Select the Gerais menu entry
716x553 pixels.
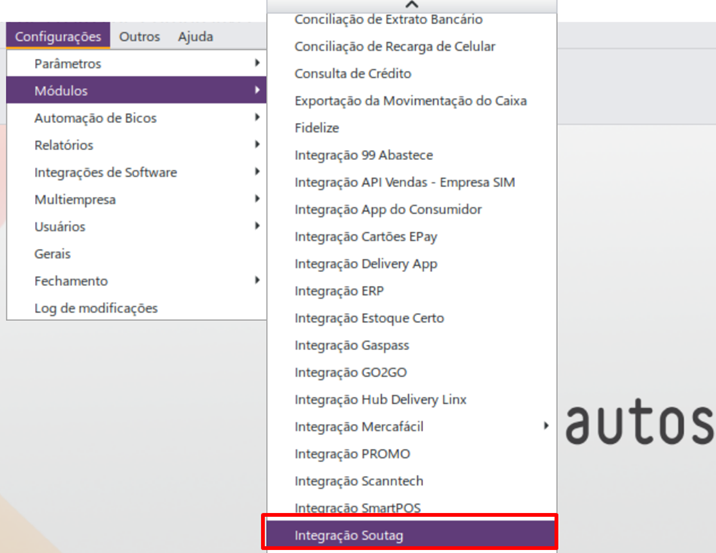click(137, 253)
